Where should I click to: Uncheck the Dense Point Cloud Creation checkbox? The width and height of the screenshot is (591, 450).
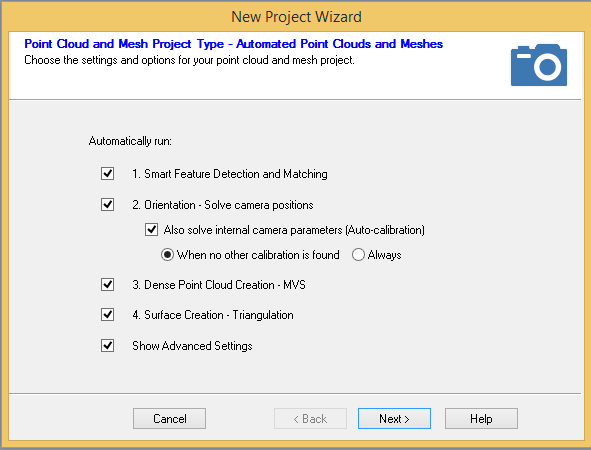click(x=107, y=285)
